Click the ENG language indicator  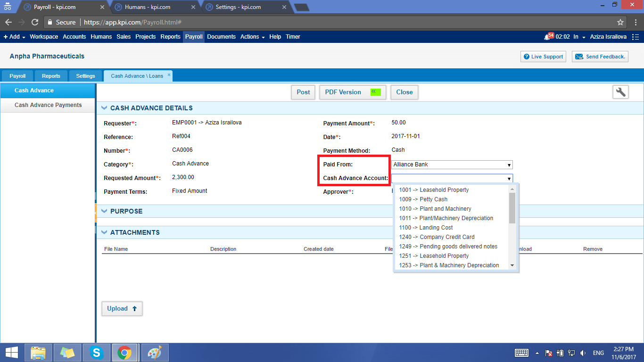pyautogui.click(x=598, y=353)
